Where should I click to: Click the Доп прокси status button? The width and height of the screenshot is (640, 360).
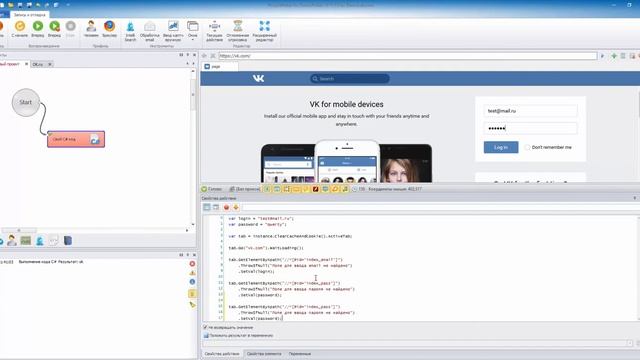(244, 189)
